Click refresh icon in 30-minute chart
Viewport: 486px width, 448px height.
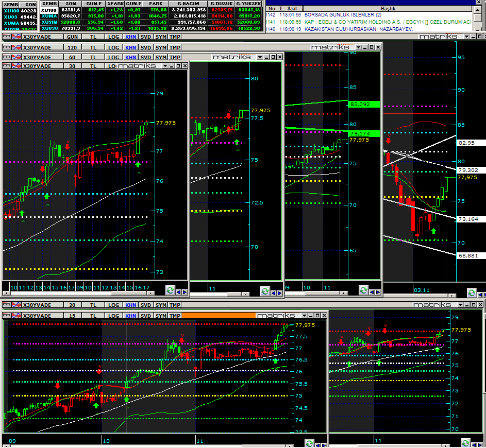pos(170,291)
